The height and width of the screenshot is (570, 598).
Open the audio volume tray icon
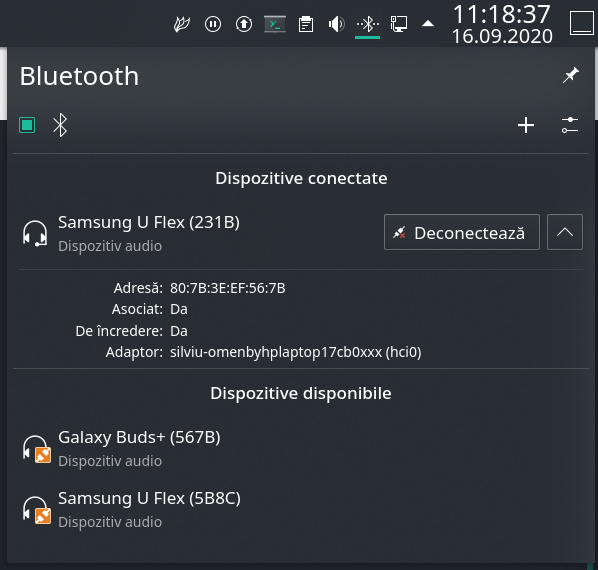pos(336,24)
